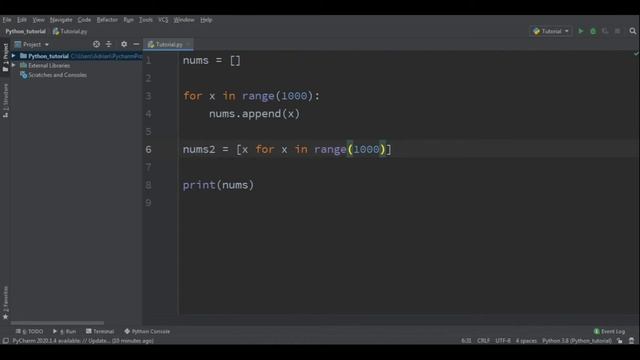Screen dimensions: 640x360
Task: Expand the External Libraries node
Action: pos(13,65)
